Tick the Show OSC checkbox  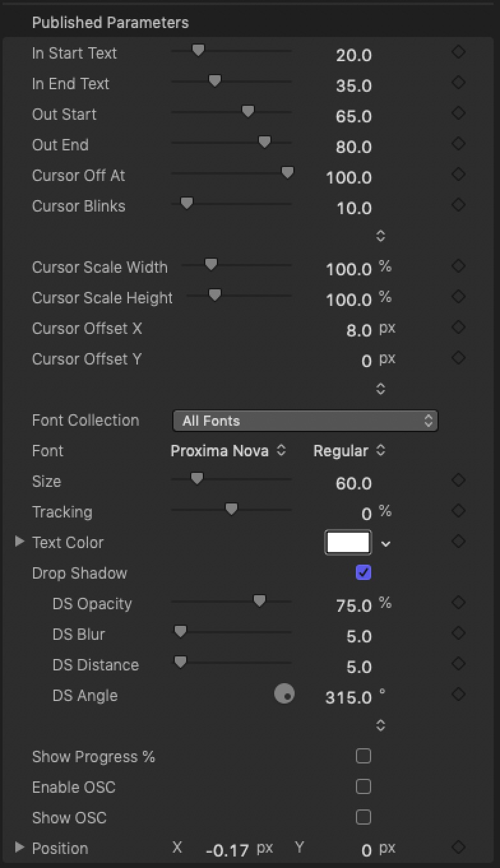coord(364,817)
